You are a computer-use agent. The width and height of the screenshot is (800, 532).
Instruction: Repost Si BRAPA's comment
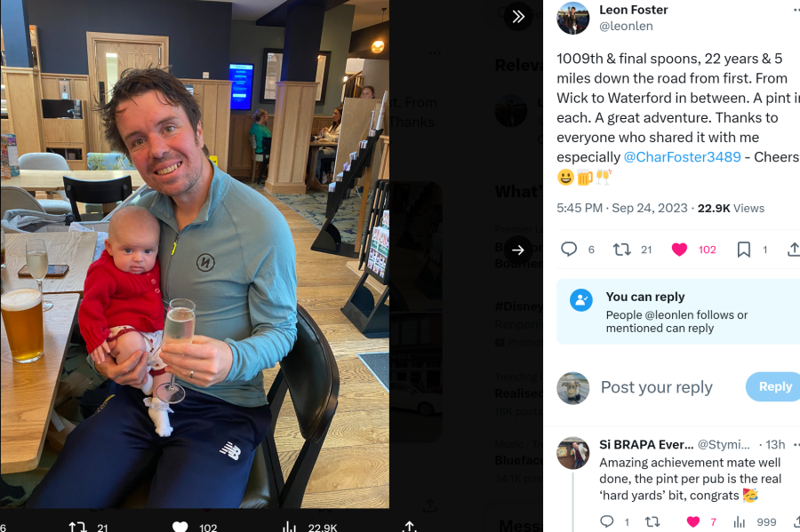(x=652, y=521)
